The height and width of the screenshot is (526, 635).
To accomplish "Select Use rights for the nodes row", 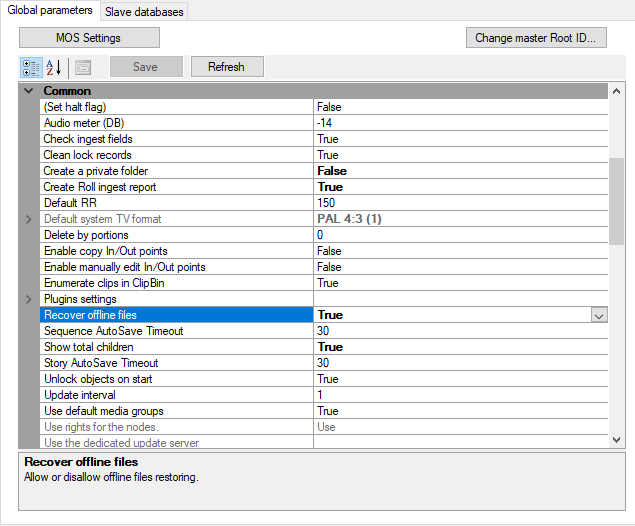I will click(x=177, y=427).
